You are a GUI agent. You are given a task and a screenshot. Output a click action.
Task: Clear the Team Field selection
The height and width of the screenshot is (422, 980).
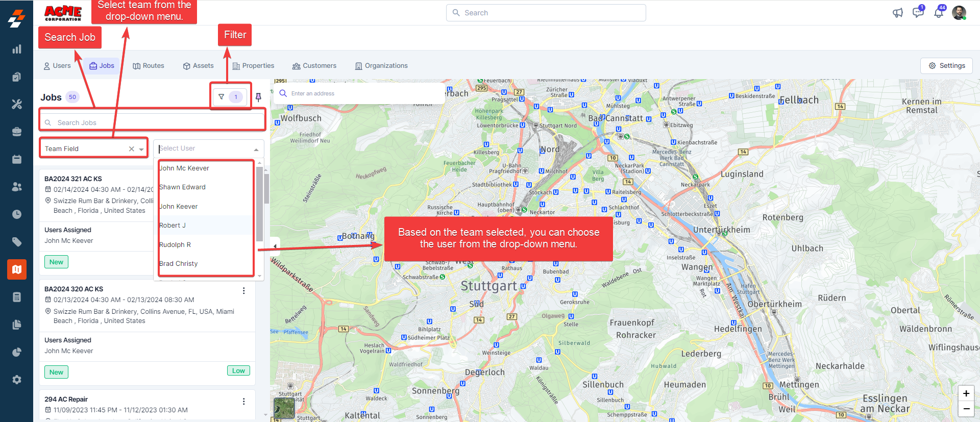coord(132,149)
